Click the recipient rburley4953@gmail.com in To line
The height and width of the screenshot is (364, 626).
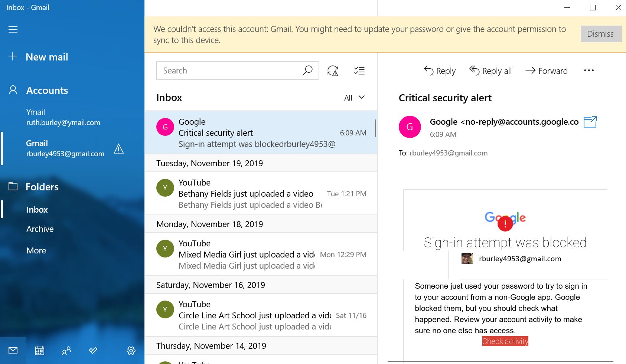[x=449, y=153]
